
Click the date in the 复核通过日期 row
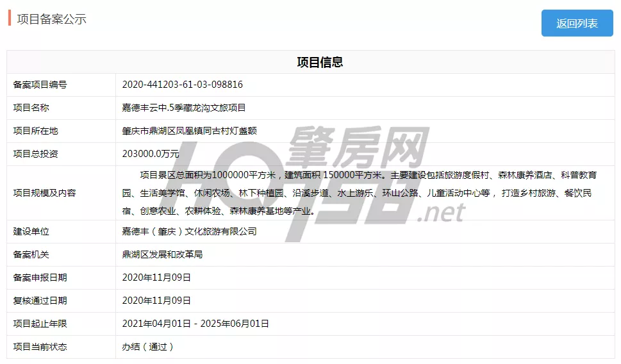point(156,301)
